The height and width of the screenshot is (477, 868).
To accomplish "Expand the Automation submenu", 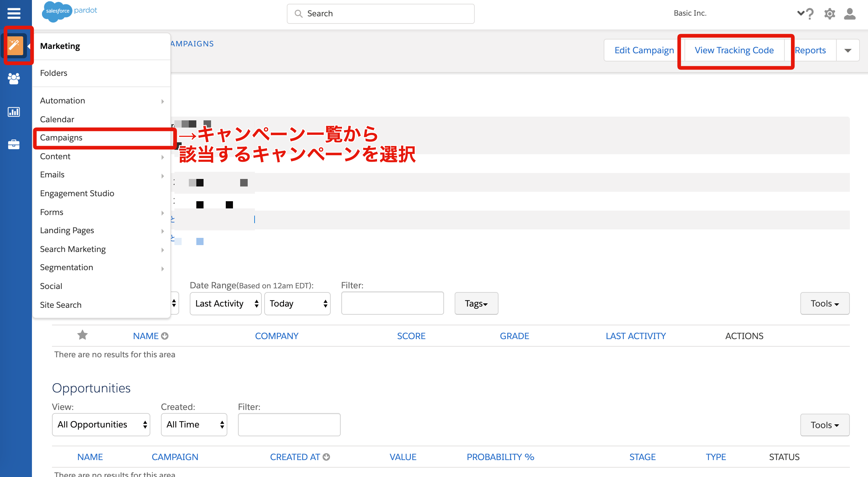I will click(101, 101).
